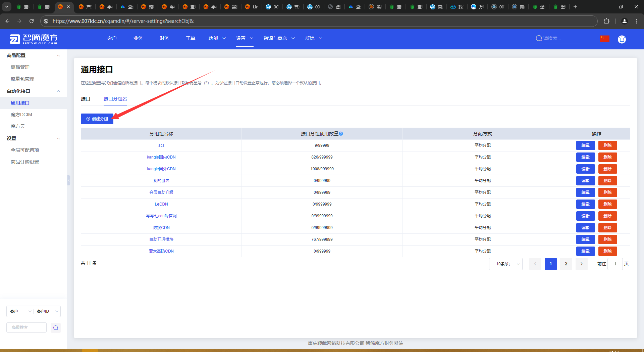644x352 pixels.
Task: Edit the acs group row
Action: (x=585, y=145)
